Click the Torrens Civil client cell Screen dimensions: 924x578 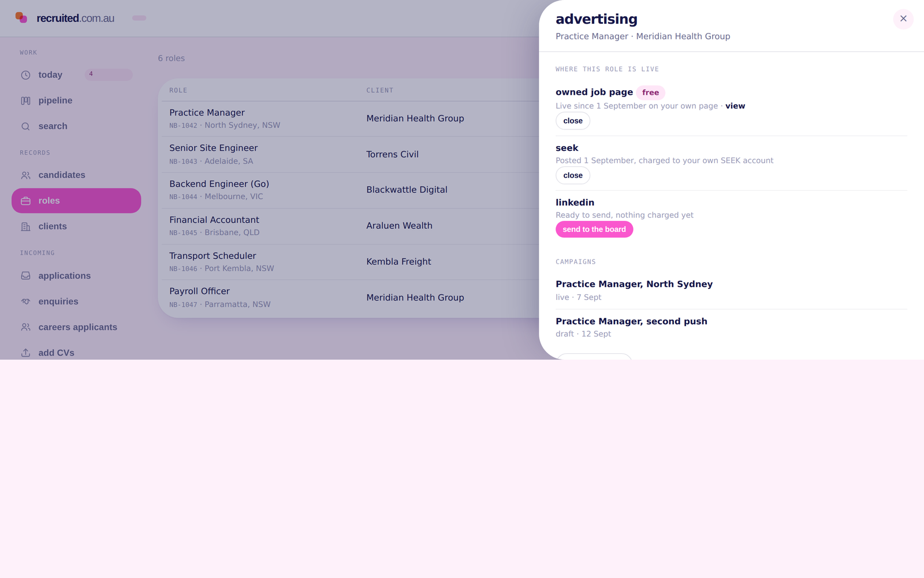pos(392,154)
